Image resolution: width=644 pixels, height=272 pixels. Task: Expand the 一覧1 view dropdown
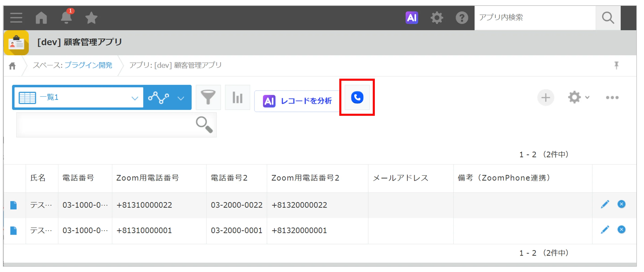(x=79, y=98)
